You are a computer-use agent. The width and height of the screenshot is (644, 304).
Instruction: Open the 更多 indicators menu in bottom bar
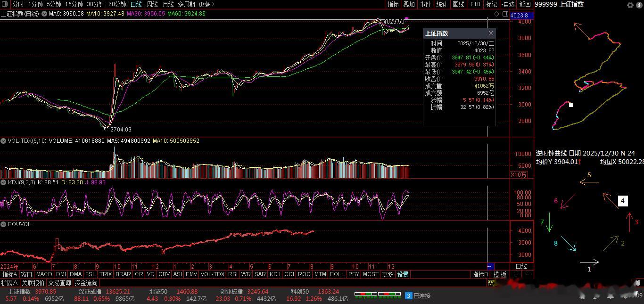coord(388,274)
